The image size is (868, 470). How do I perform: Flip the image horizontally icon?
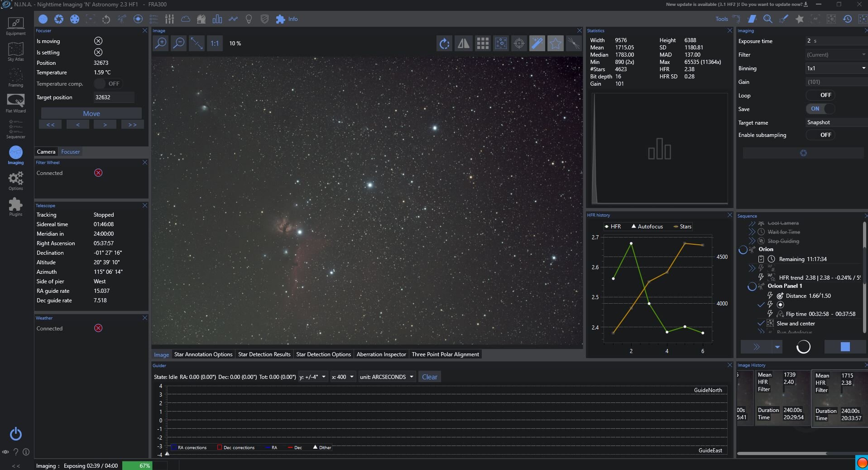tap(463, 44)
